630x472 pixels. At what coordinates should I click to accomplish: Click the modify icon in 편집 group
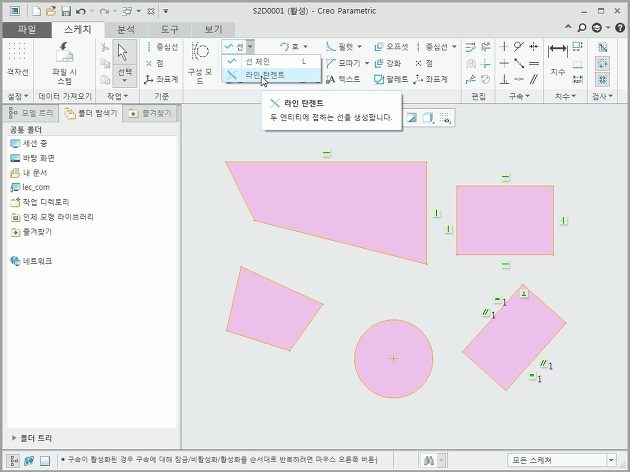coord(470,47)
